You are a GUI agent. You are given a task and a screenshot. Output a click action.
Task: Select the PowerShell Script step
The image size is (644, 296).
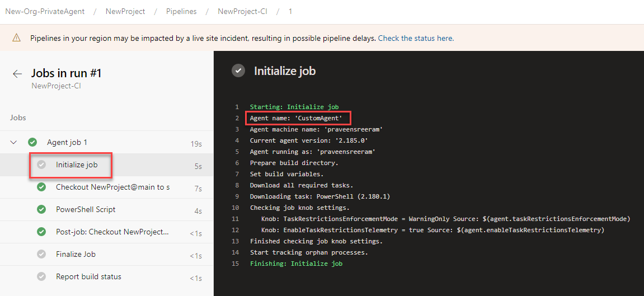(x=86, y=209)
